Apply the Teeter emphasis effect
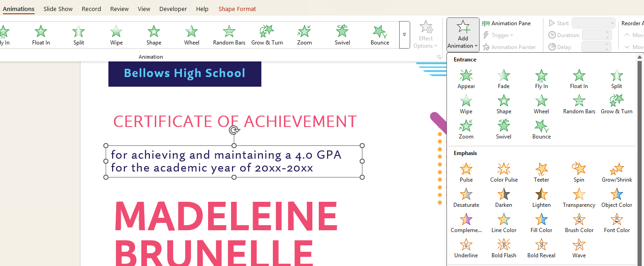644x266 pixels. coord(541,172)
